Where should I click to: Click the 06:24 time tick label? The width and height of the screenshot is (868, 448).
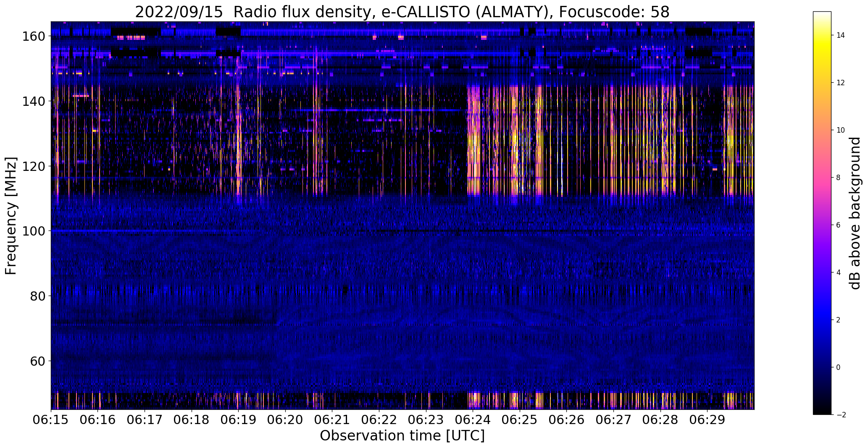[x=473, y=420]
